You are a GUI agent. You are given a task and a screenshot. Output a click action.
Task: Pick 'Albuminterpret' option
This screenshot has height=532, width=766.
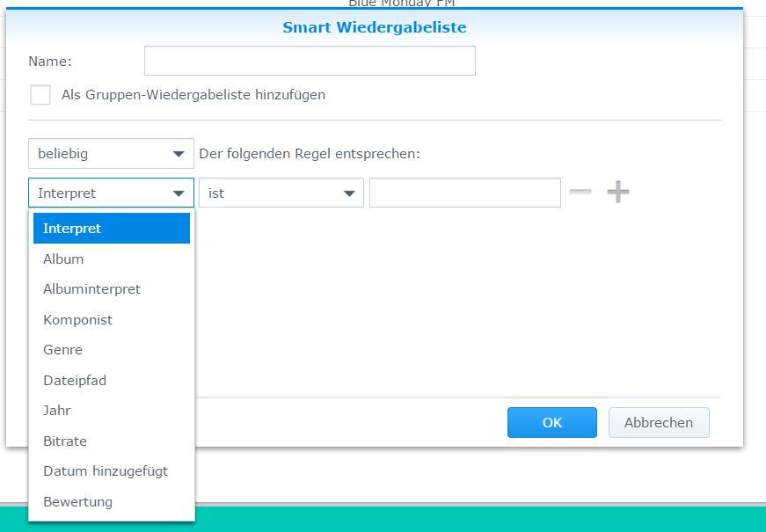point(112,289)
